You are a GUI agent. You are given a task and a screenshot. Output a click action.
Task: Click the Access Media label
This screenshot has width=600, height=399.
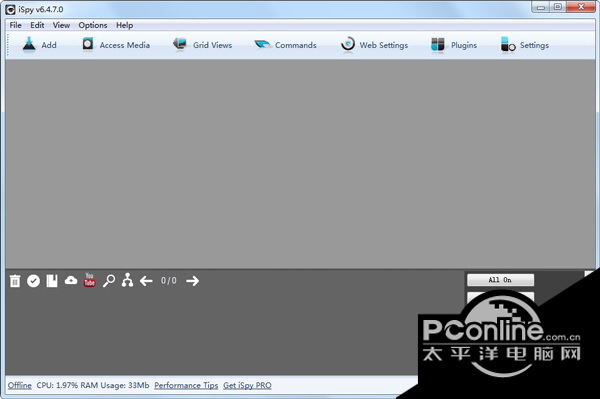pyautogui.click(x=125, y=45)
